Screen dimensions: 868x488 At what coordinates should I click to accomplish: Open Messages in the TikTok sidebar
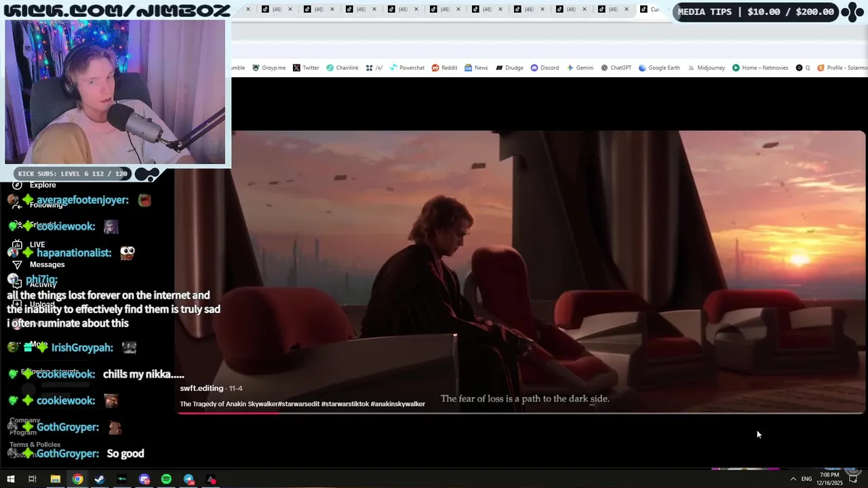[39, 264]
